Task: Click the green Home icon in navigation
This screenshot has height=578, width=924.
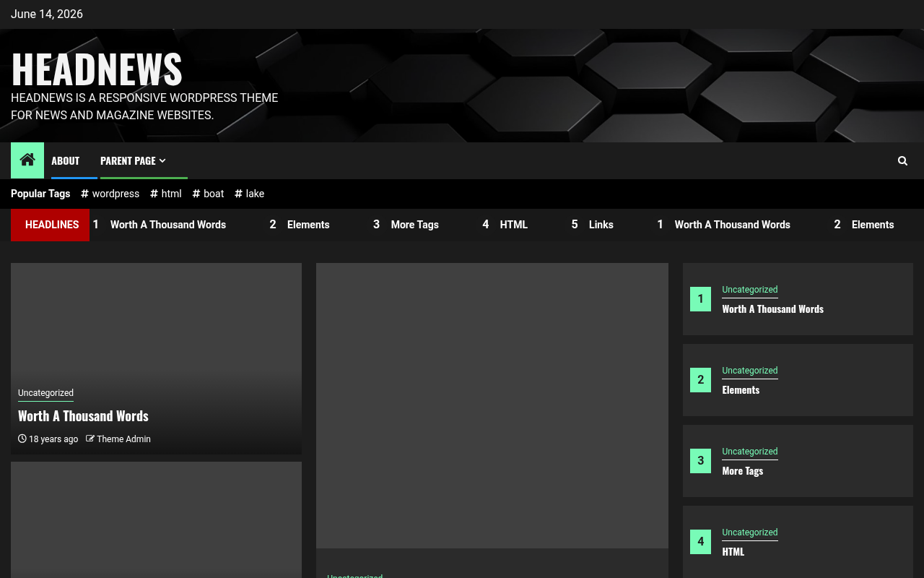Action: point(27,160)
